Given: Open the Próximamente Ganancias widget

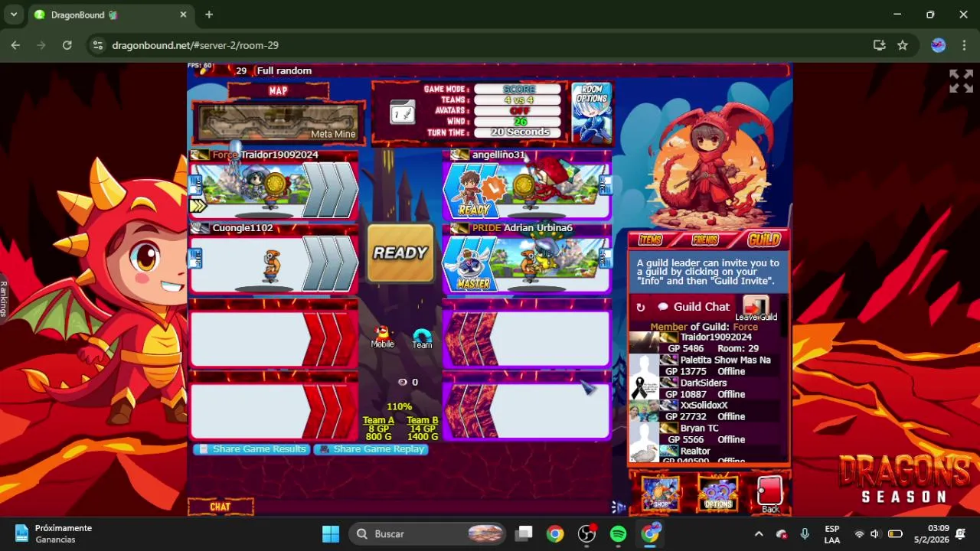Looking at the screenshot, I should (54, 533).
